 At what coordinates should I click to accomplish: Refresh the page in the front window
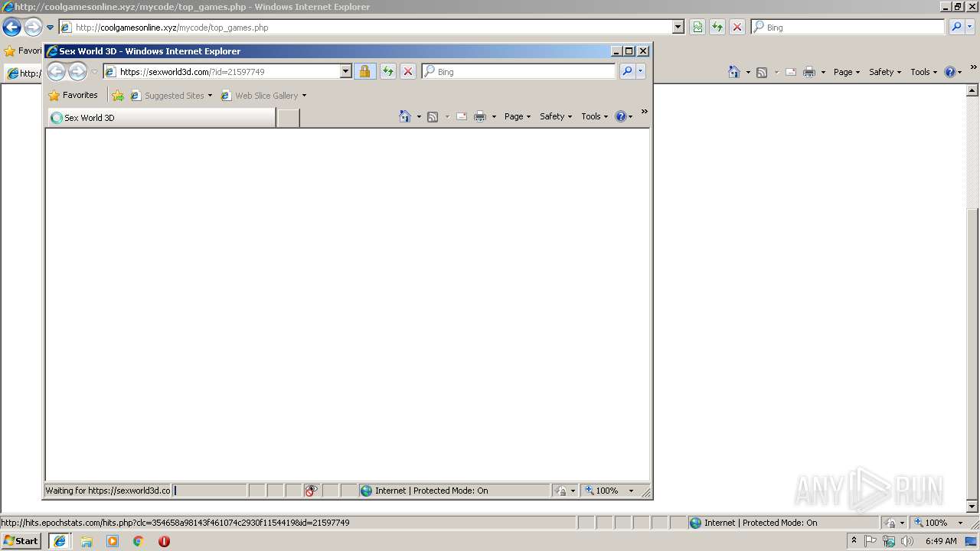(388, 71)
